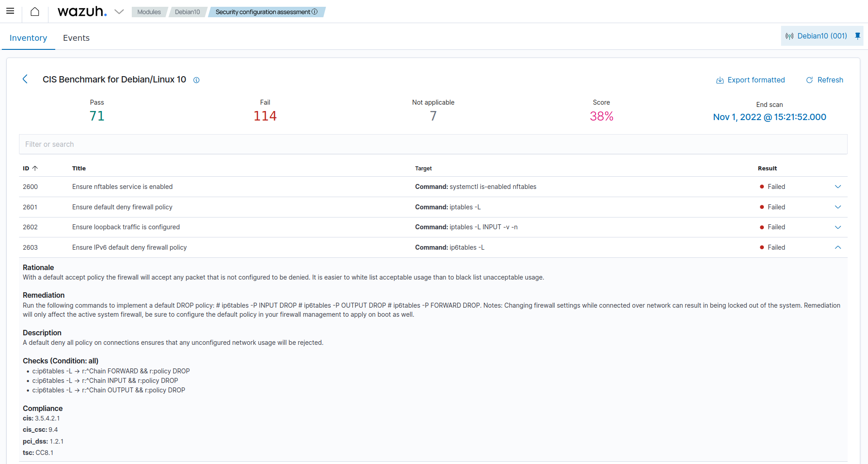Viewport: 868px width, 464px height.
Task: Sort by the Target column header
Action: 423,168
